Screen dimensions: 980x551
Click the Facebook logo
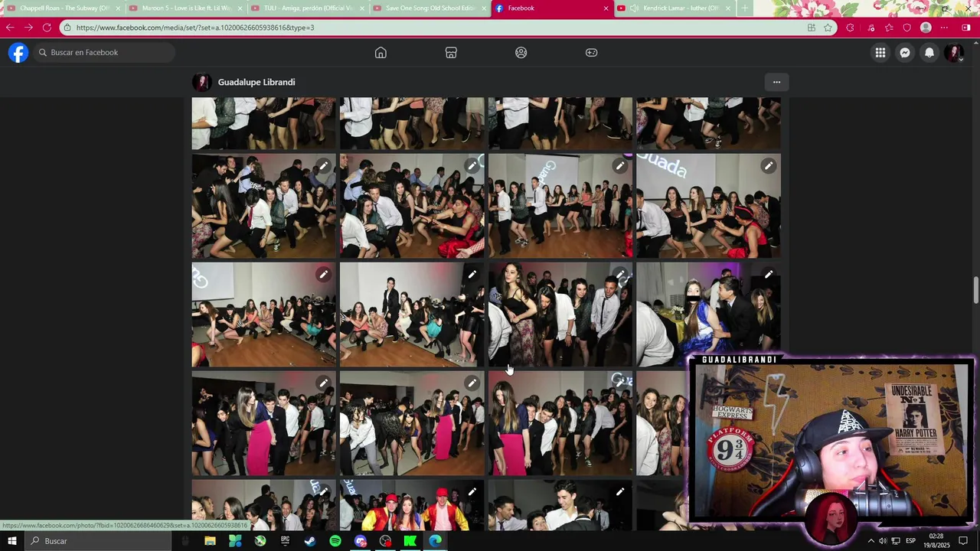point(18,53)
